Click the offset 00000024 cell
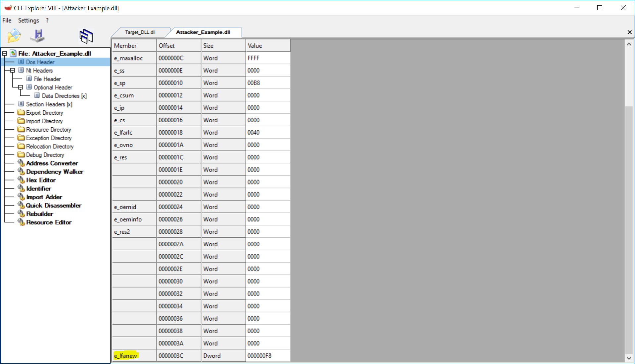Image resolution: width=635 pixels, height=364 pixels. click(x=179, y=207)
